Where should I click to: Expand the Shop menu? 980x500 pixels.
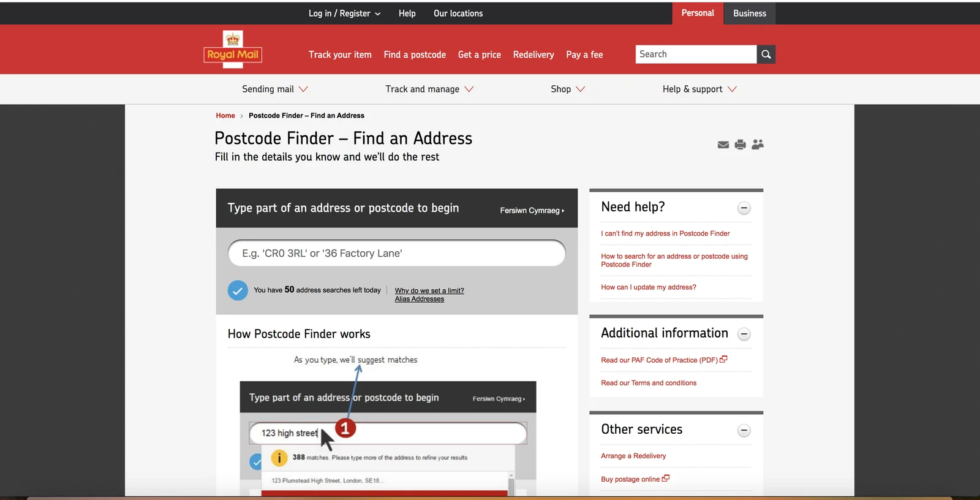(x=568, y=89)
